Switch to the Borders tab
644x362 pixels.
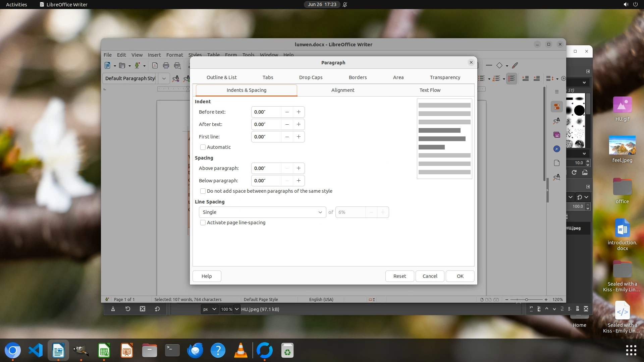pyautogui.click(x=358, y=77)
